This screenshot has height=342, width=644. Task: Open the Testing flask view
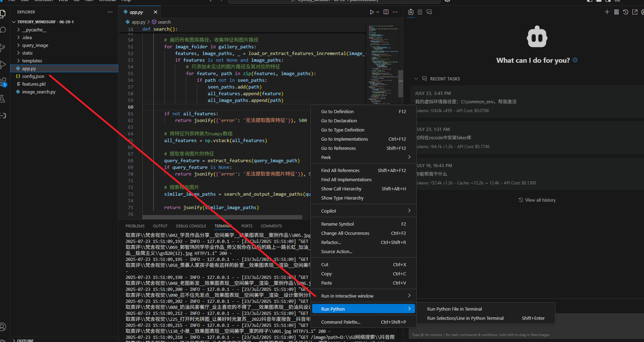pos(2,99)
